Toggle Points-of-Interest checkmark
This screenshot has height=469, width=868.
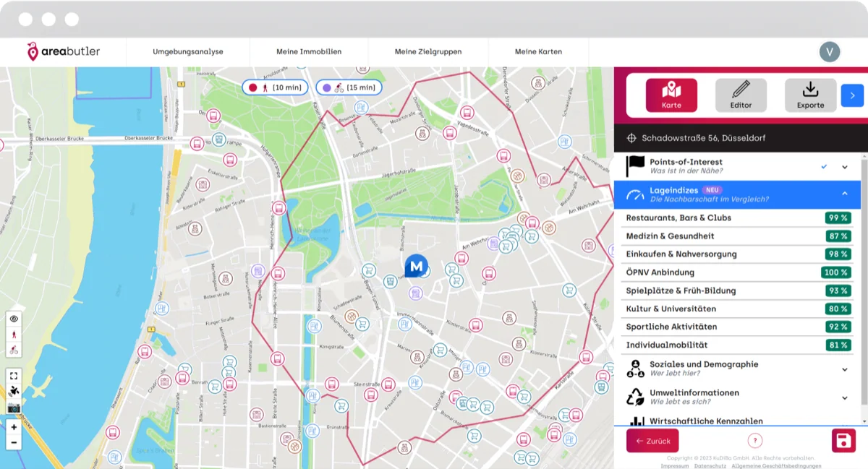click(x=824, y=167)
